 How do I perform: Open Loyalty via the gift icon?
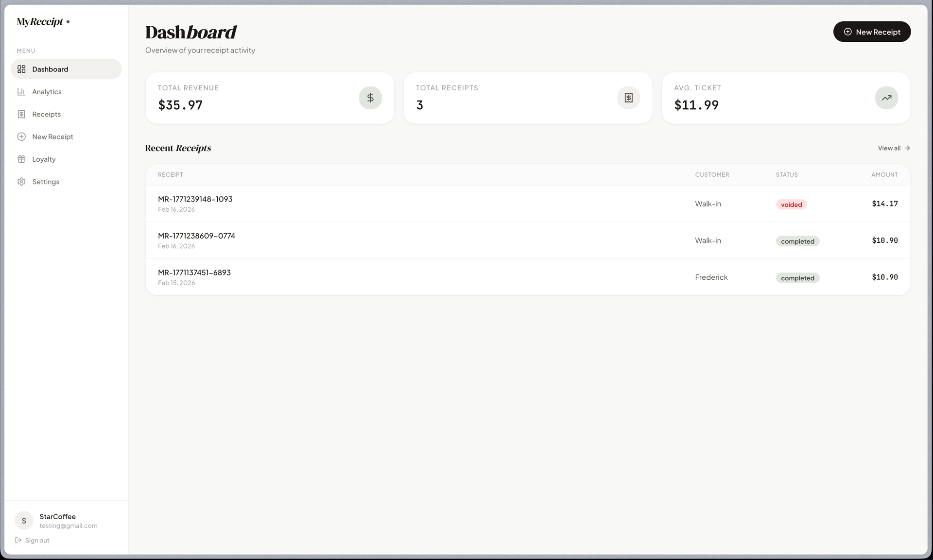pos(21,159)
